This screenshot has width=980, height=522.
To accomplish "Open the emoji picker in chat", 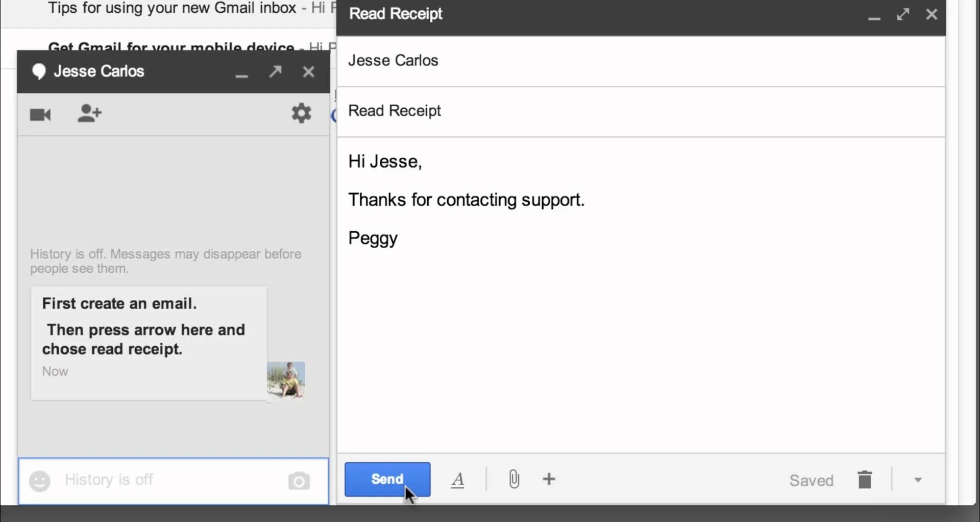I will coord(40,481).
